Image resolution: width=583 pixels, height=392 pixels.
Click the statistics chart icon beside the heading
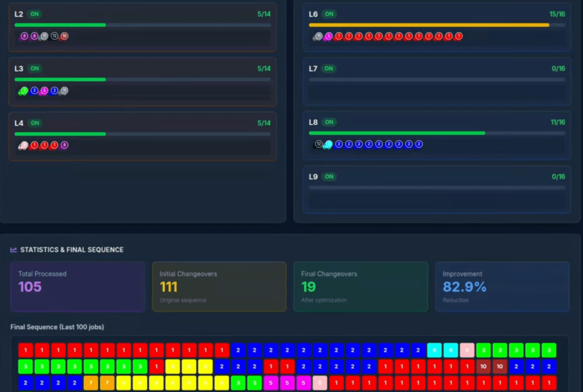click(x=14, y=250)
